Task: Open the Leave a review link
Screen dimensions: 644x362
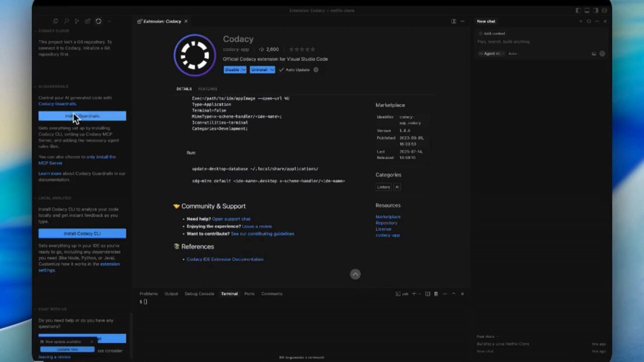Action: 257,226
